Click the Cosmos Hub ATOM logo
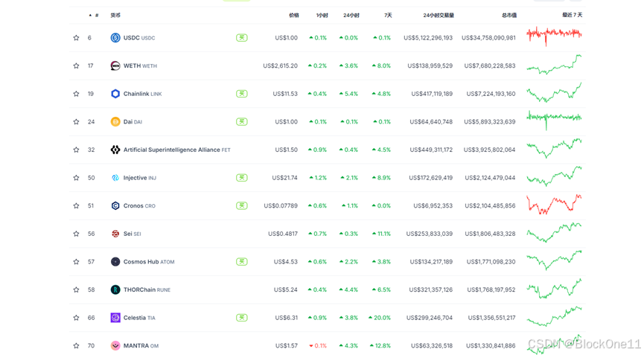This screenshot has width=644, height=355. (x=115, y=261)
